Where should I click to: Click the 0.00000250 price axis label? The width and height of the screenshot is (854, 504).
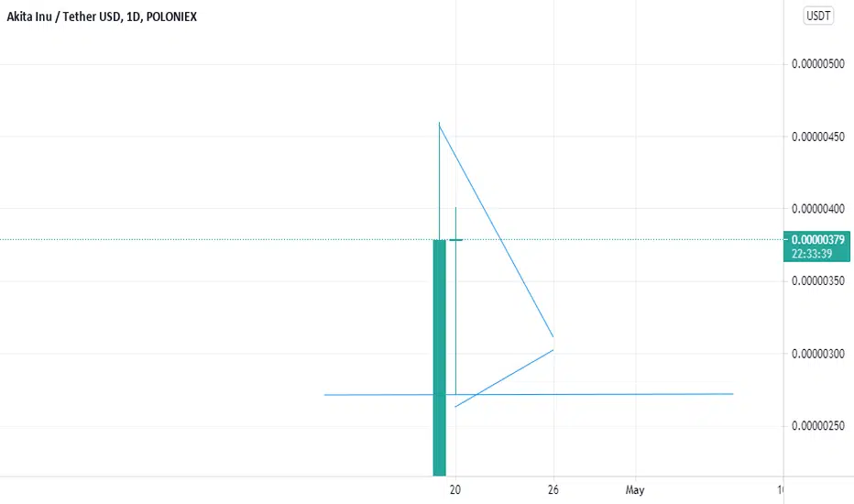tap(817, 426)
